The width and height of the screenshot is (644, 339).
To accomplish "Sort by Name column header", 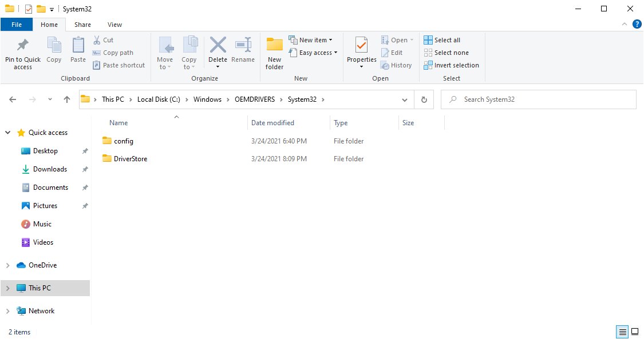I will 118,122.
